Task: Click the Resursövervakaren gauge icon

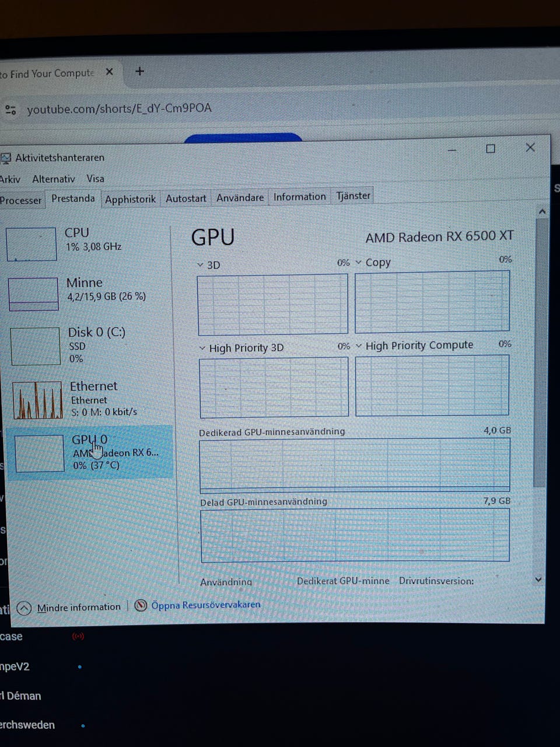Action: pos(141,606)
